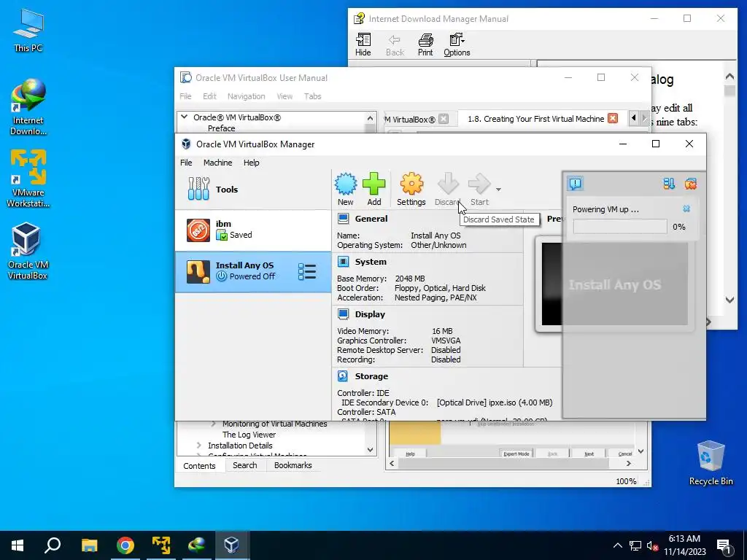Image resolution: width=747 pixels, height=560 pixels.
Task: Collapse the Oracle VM VirtualBox tree node
Action: pos(185,117)
